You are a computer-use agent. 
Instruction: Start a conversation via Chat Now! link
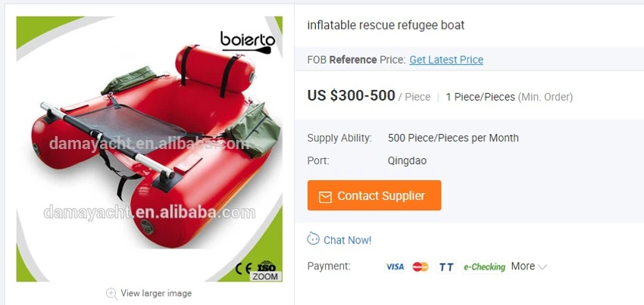(347, 240)
